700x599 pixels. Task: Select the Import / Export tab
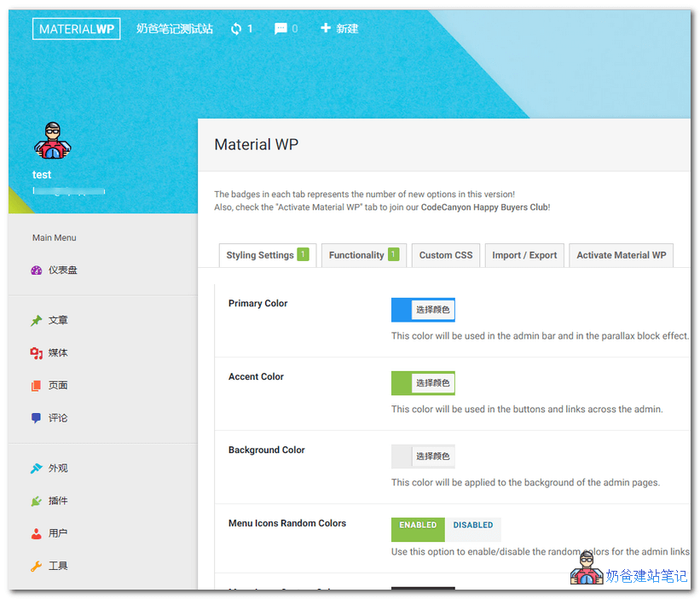524,254
